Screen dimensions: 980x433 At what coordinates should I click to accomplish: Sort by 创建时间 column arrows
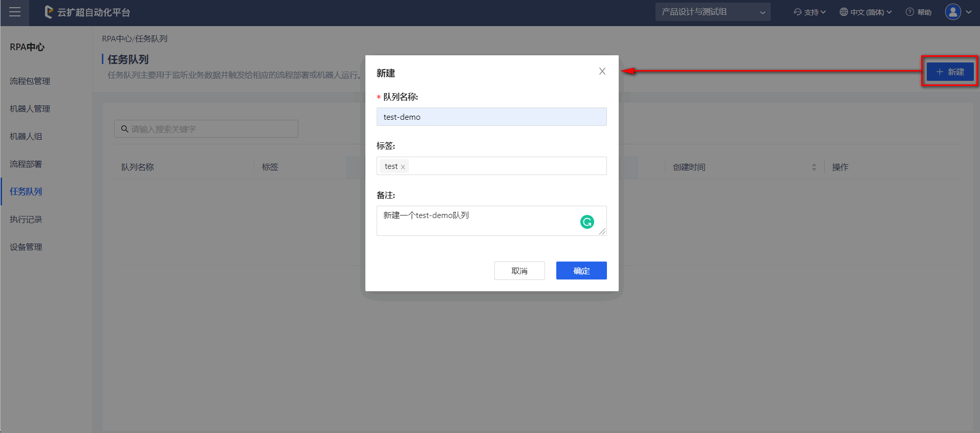[814, 167]
